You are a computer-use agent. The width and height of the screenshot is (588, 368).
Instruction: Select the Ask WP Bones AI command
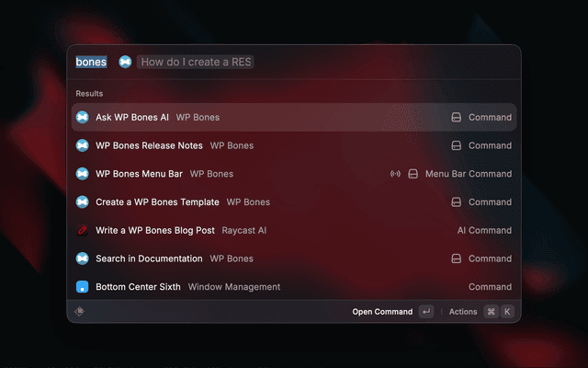click(x=132, y=118)
